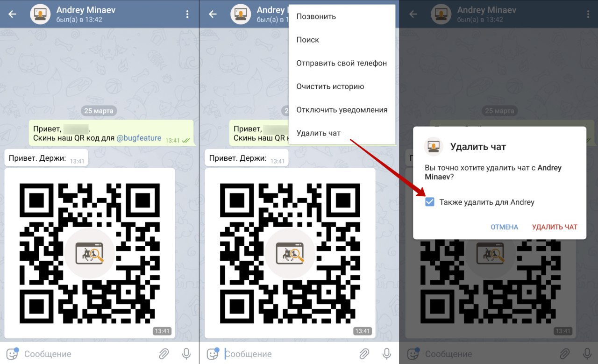Record voice message in left chat screen
The width and height of the screenshot is (598, 364).
coord(186,354)
